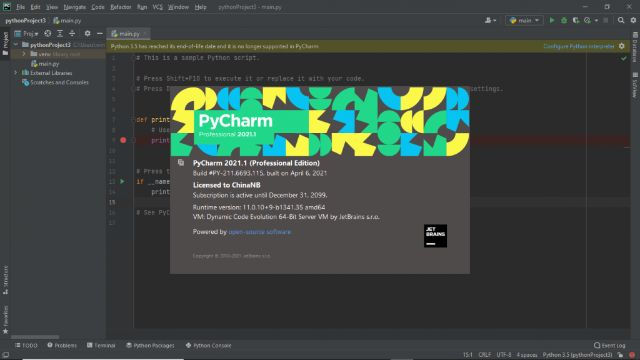Collapse all nodes icon in Project panel
Viewport: 640px width, 360px height.
coord(72,33)
